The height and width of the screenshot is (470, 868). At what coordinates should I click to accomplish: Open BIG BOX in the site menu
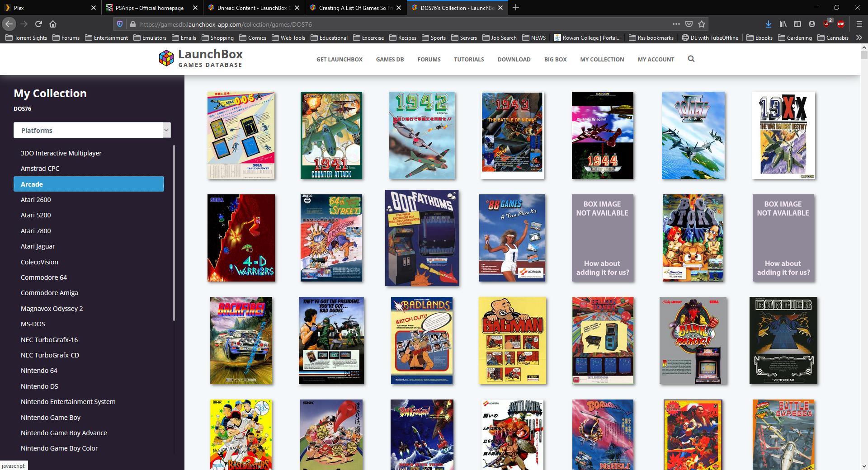tap(555, 59)
